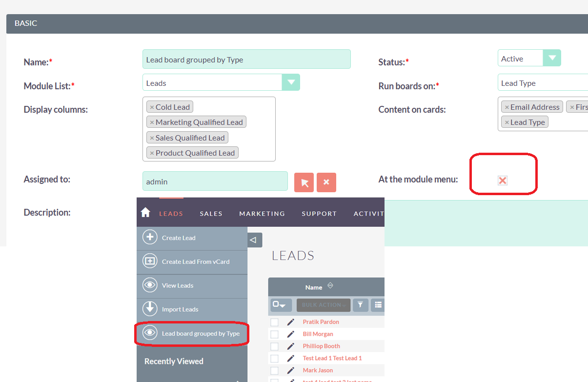
Task: Edit Philliop Booth using pencil icon
Action: pyautogui.click(x=291, y=346)
